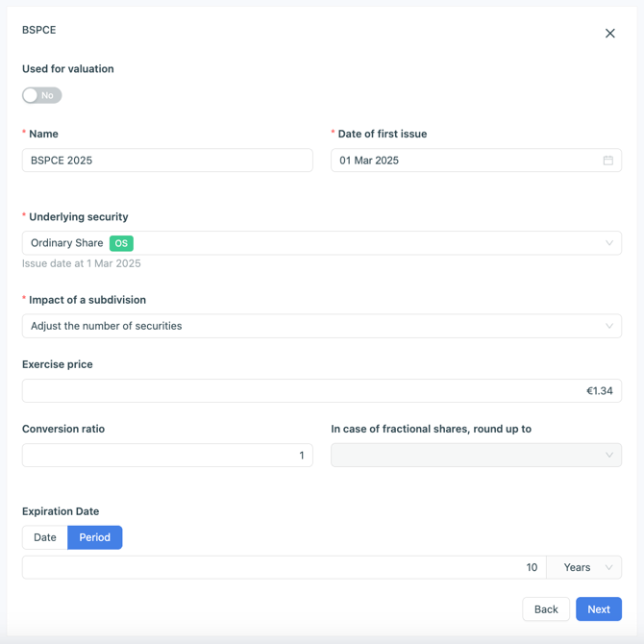Close the BSPCE dialog with the X

pos(609,34)
